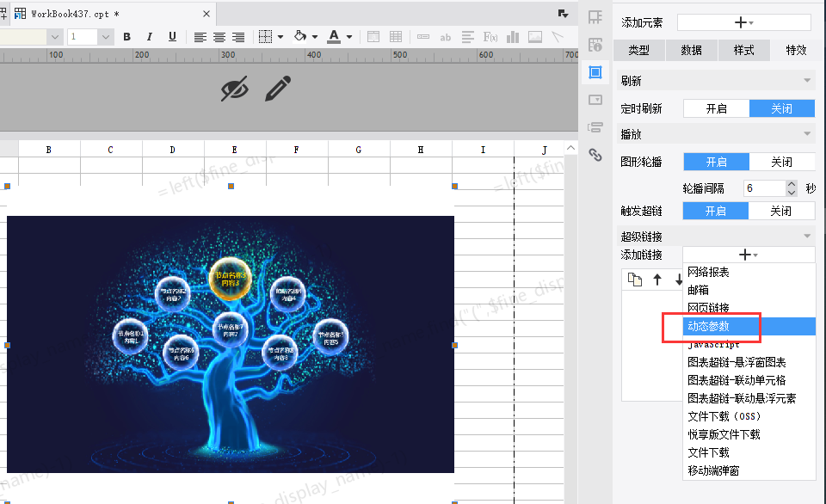The width and height of the screenshot is (826, 504).
Task: Open the border style dropdown arrow
Action: [x=280, y=37]
